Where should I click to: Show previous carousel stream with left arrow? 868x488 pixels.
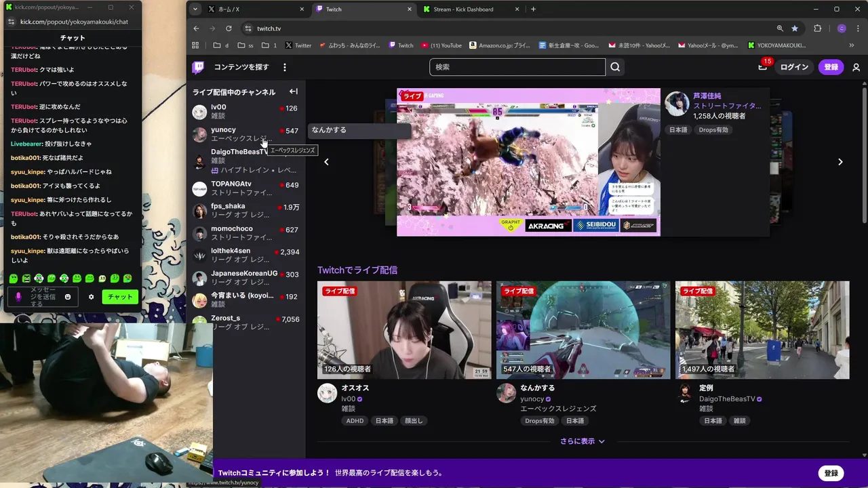[x=326, y=162]
